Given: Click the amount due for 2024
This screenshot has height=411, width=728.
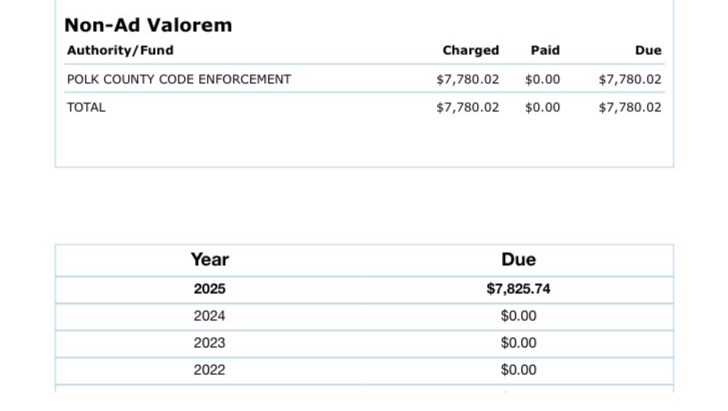Looking at the screenshot, I should pyautogui.click(x=518, y=316).
